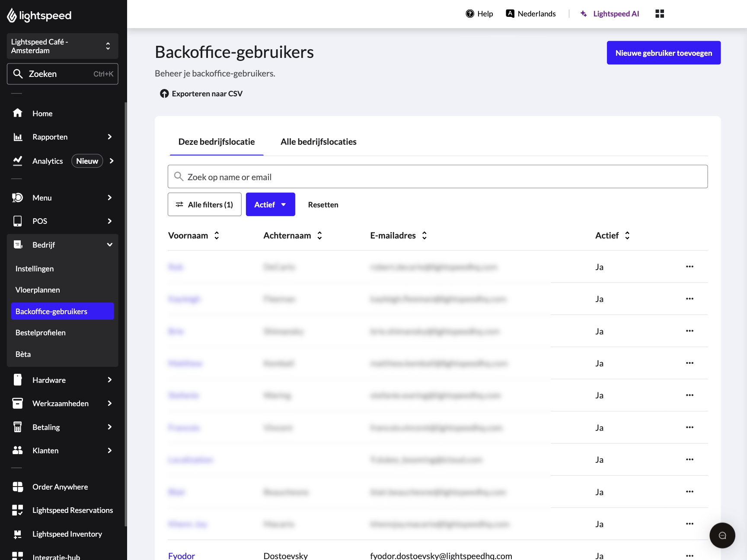Click the Hardware device icon

(x=18, y=380)
